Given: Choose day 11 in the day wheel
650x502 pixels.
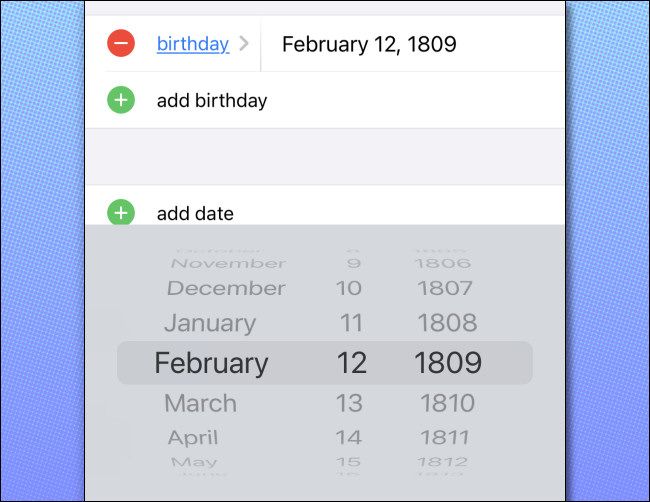Looking at the screenshot, I should 349,323.
